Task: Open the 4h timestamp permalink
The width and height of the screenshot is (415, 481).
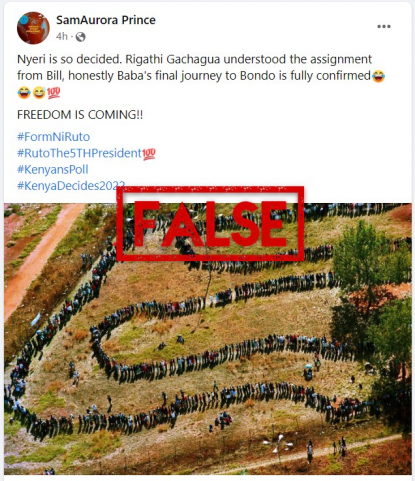Action: pos(62,36)
